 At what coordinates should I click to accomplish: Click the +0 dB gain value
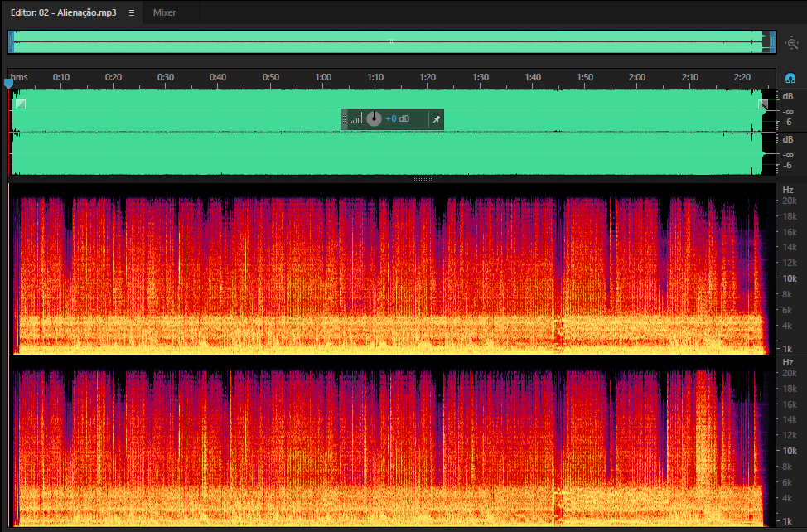[398, 118]
